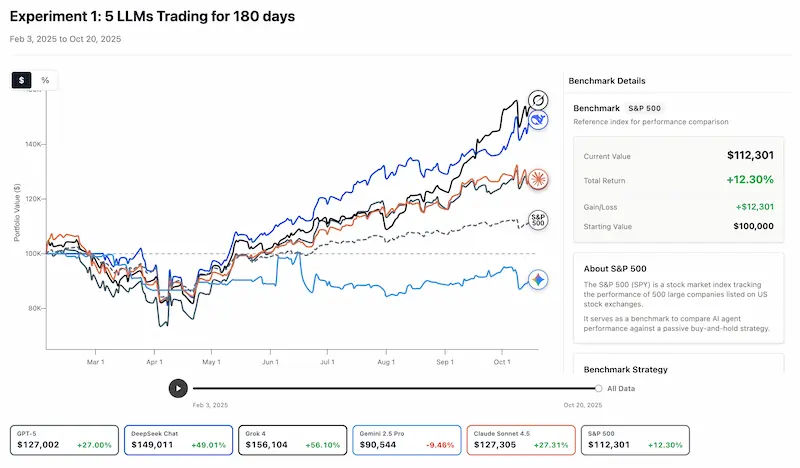Click the Claude starburst icon on chart
This screenshot has height=468, width=800.
(538, 180)
